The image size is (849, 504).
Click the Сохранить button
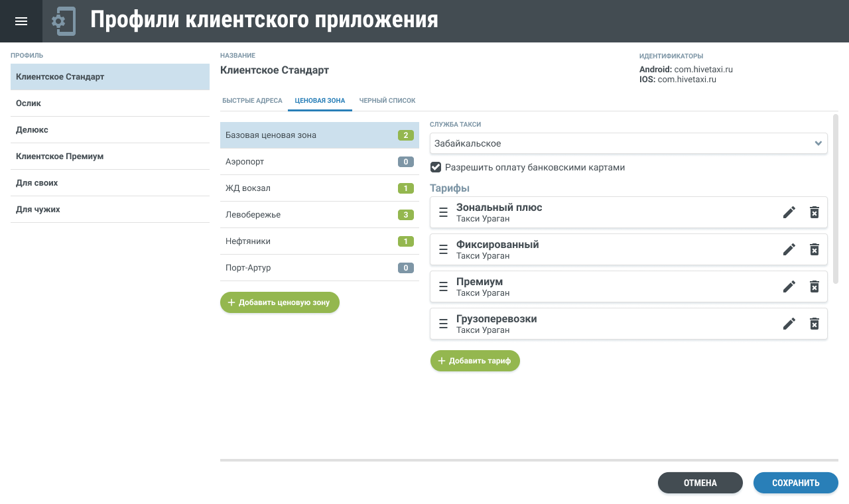tap(795, 483)
